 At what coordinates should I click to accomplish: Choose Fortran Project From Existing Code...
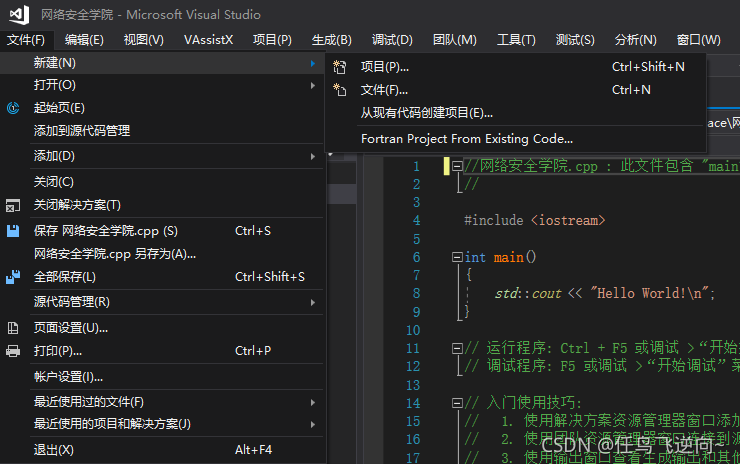pyautogui.click(x=516, y=139)
